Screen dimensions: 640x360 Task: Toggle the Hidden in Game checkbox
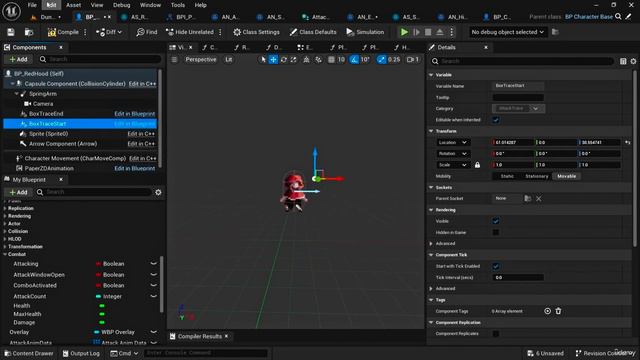click(496, 232)
